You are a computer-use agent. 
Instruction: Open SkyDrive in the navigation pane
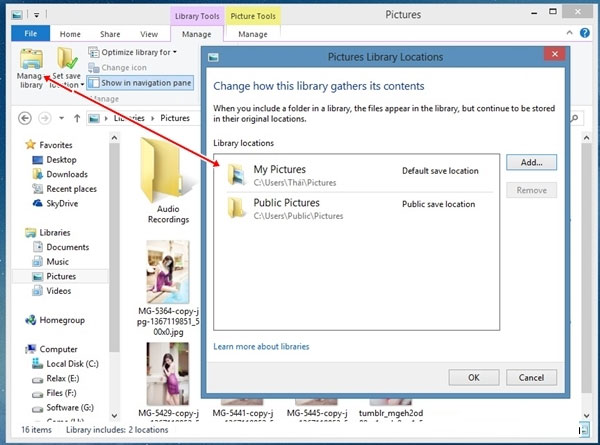(55, 203)
